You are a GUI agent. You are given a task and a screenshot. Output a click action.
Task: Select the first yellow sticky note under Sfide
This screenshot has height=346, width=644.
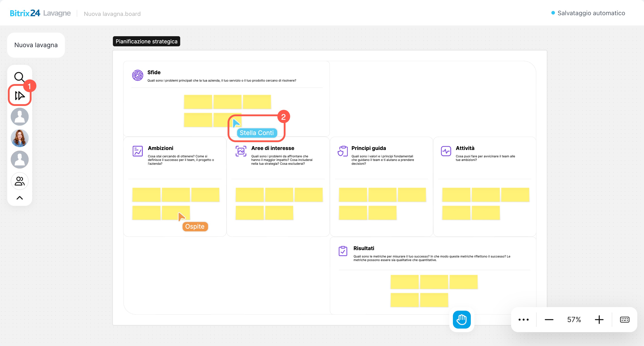coord(198,102)
